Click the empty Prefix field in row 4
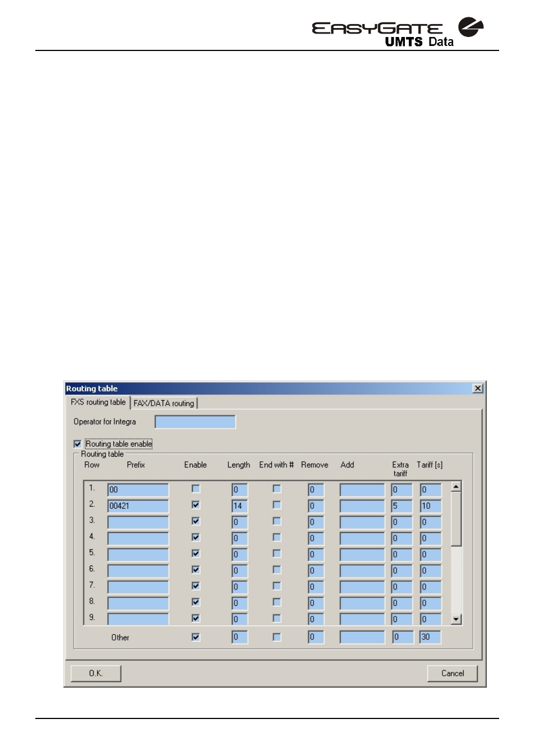 click(x=138, y=539)
